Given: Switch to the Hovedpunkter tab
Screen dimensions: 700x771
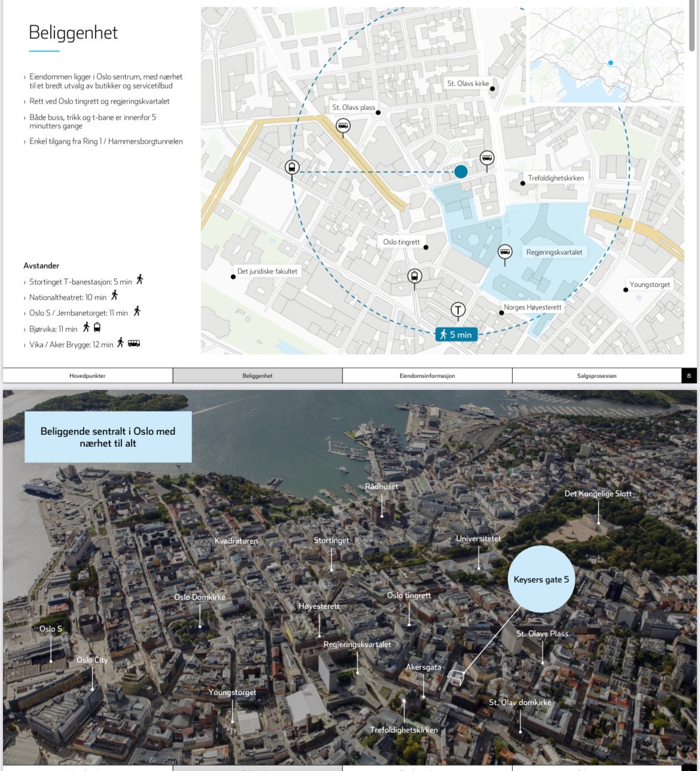Looking at the screenshot, I should click(x=88, y=376).
